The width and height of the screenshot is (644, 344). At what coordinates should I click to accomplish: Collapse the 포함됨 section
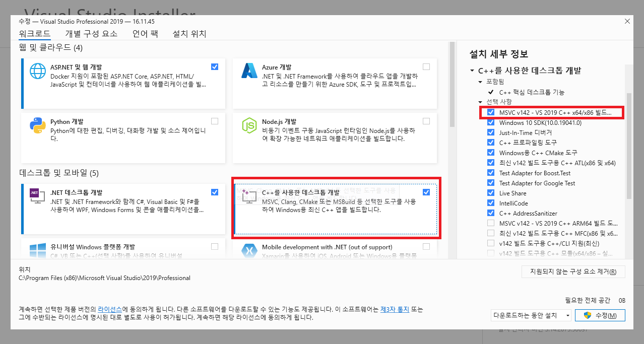coord(480,82)
